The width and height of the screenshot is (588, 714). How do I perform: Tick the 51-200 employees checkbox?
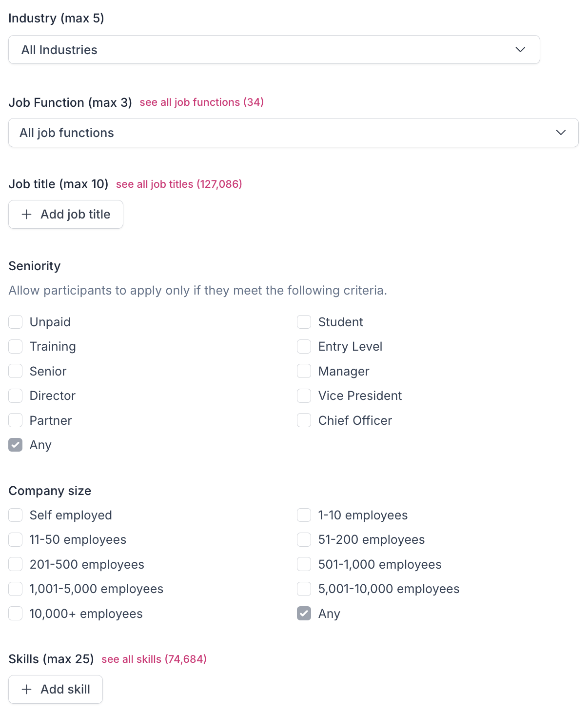click(304, 540)
